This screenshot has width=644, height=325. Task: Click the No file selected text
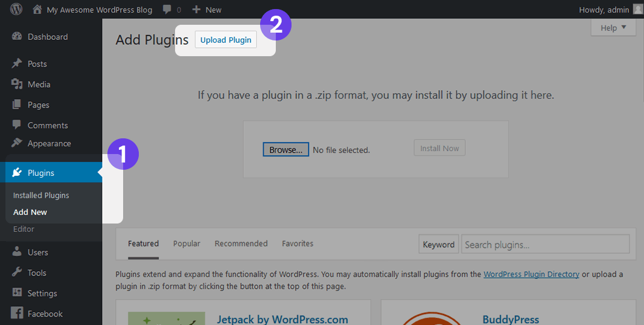[x=341, y=150]
